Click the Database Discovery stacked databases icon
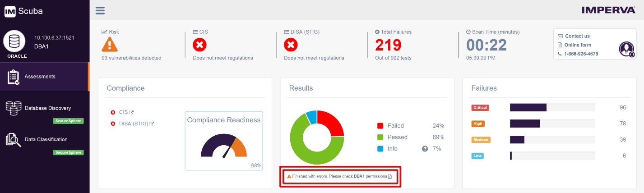This screenshot has height=193, width=644. click(x=14, y=109)
